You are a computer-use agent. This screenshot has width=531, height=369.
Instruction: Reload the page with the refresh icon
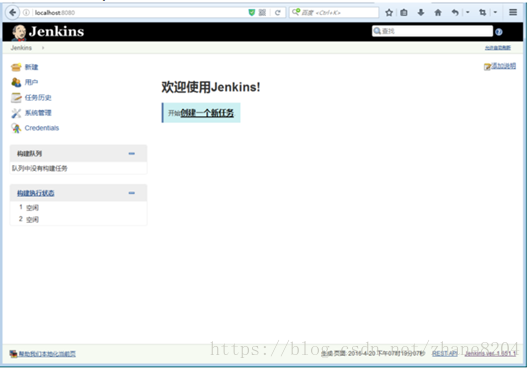coord(278,13)
